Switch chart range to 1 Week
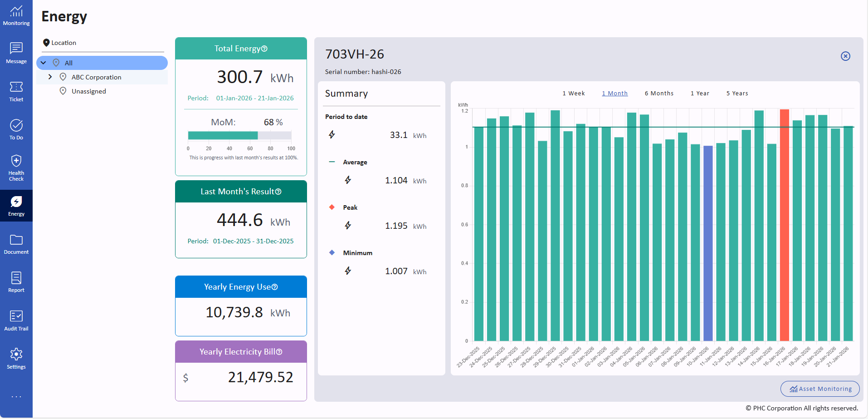The height and width of the screenshot is (419, 868). tap(573, 93)
